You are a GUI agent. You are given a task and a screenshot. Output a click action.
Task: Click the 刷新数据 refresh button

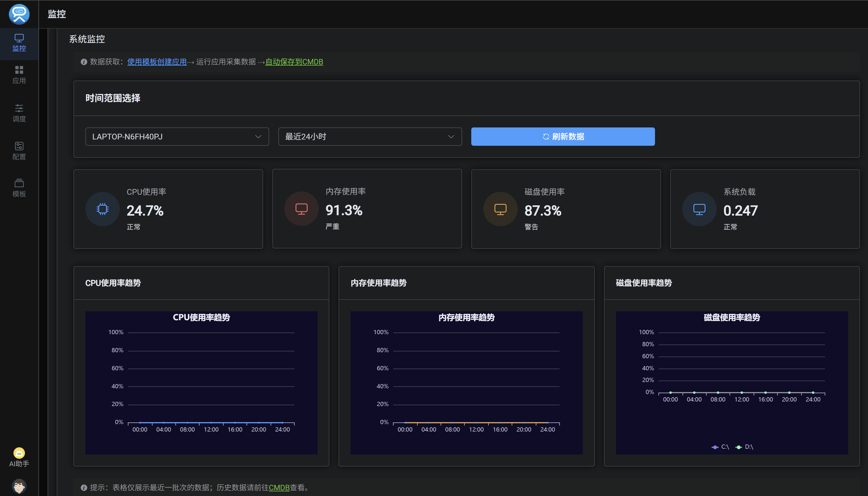[x=562, y=137]
